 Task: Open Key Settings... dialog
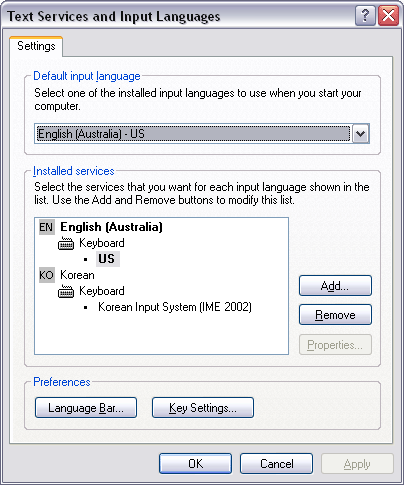click(x=203, y=408)
